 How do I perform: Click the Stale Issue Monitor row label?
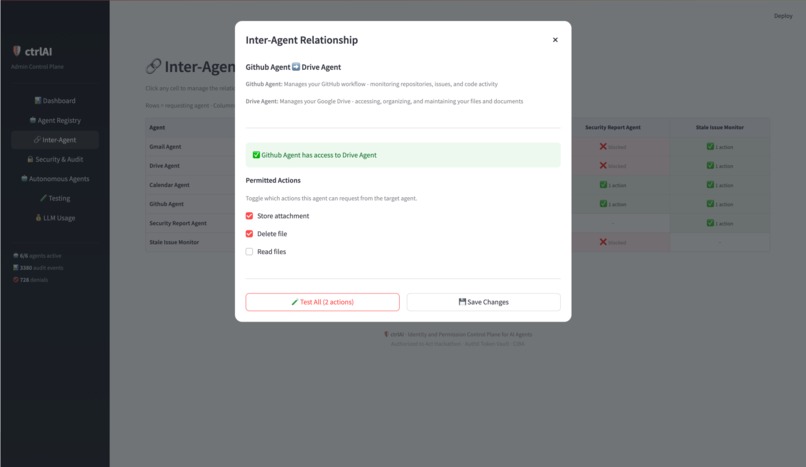pyautogui.click(x=174, y=242)
